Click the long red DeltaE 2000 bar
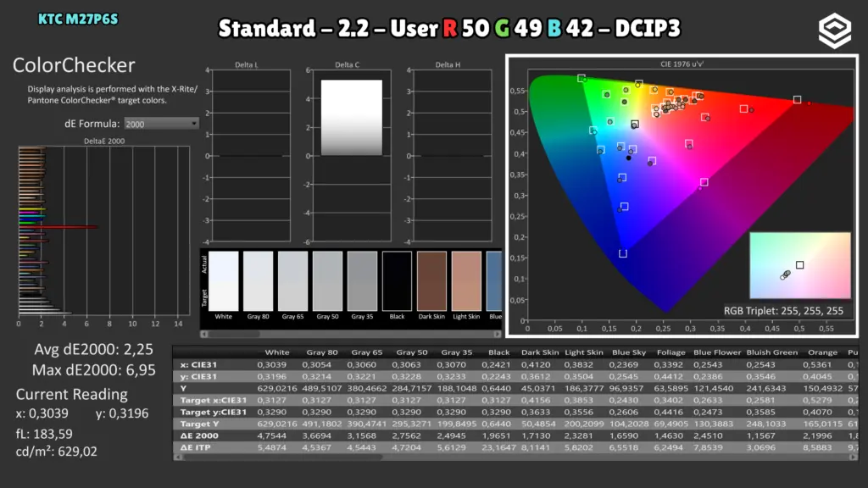 58,227
